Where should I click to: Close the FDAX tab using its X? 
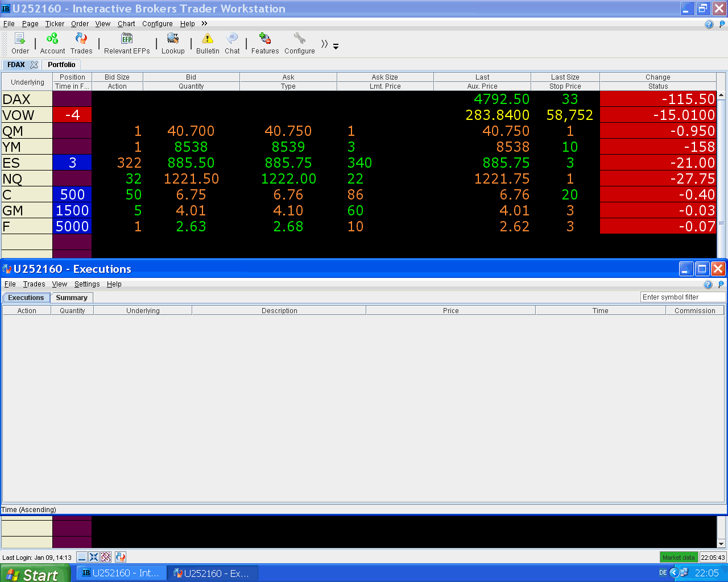pos(34,65)
